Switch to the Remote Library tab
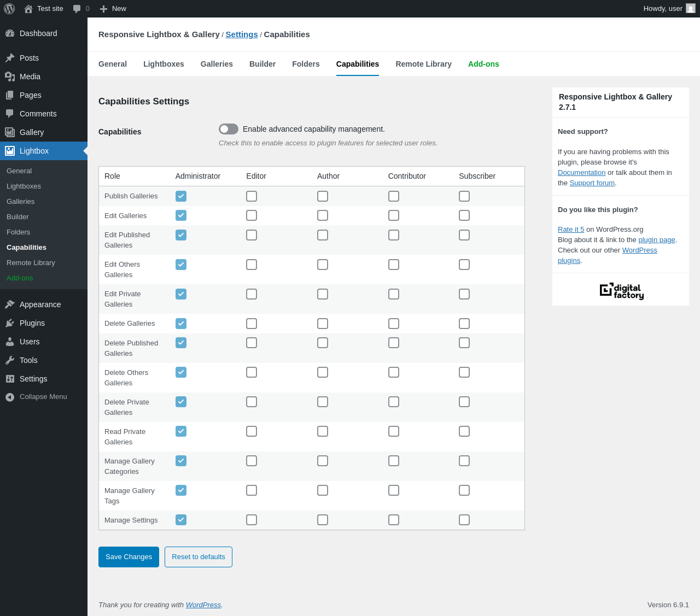Screen dimensions: 700x616 coord(423,64)
